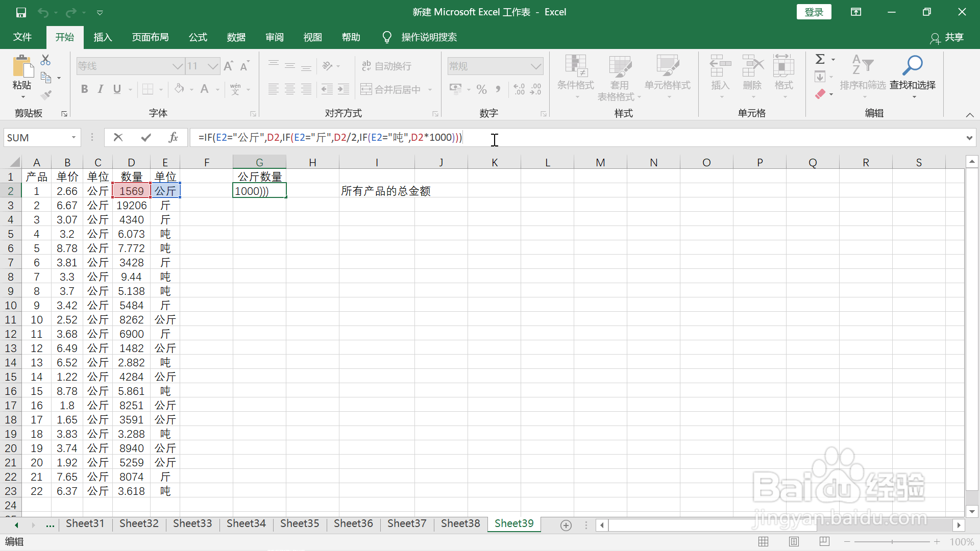Toggle underline formatting
This screenshot has width=980, height=551.
click(x=116, y=89)
